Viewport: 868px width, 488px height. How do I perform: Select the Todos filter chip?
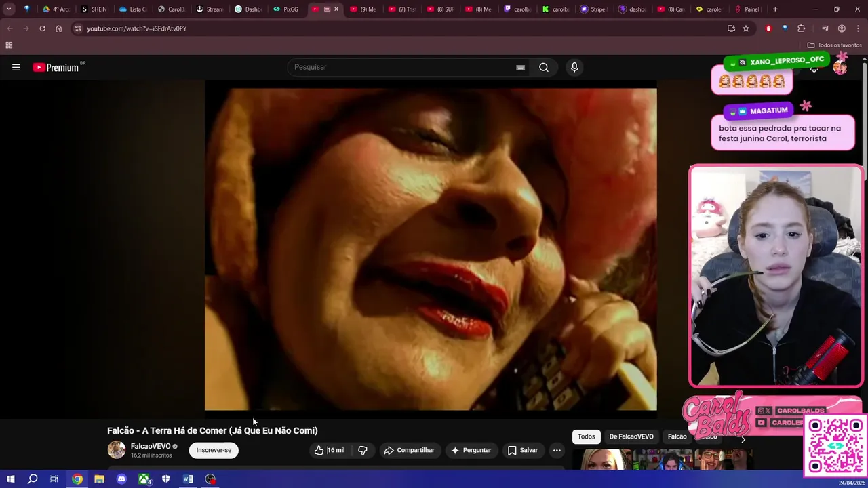coord(587,436)
